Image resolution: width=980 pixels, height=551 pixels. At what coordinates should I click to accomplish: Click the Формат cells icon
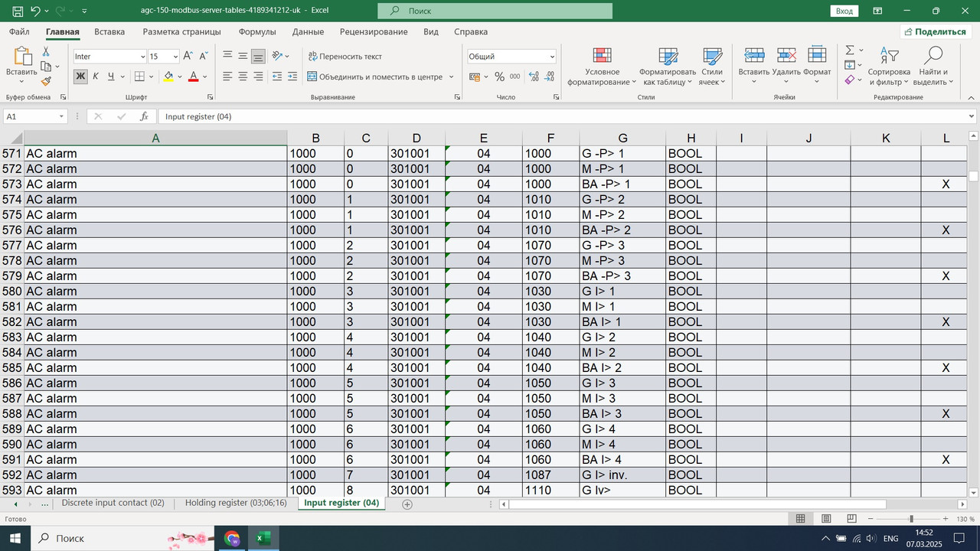tap(817, 56)
